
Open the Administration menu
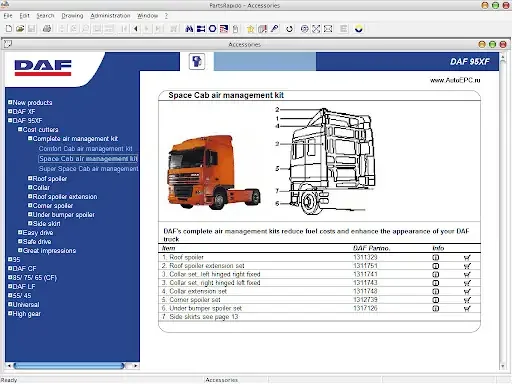[110, 16]
